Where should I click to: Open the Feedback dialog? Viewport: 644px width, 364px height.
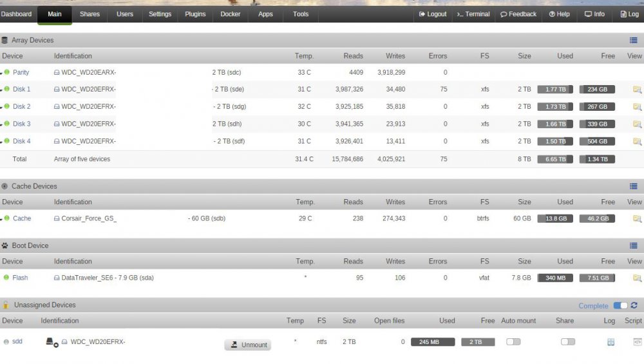pos(518,14)
